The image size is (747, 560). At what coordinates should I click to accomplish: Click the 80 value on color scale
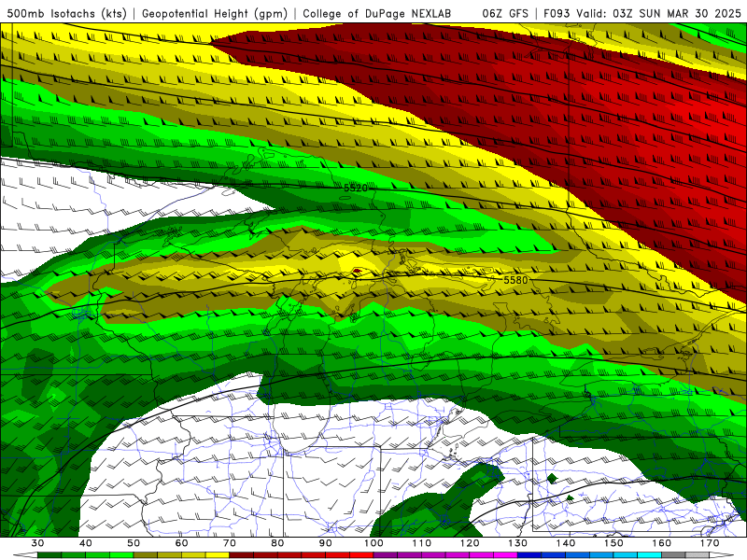(x=277, y=543)
